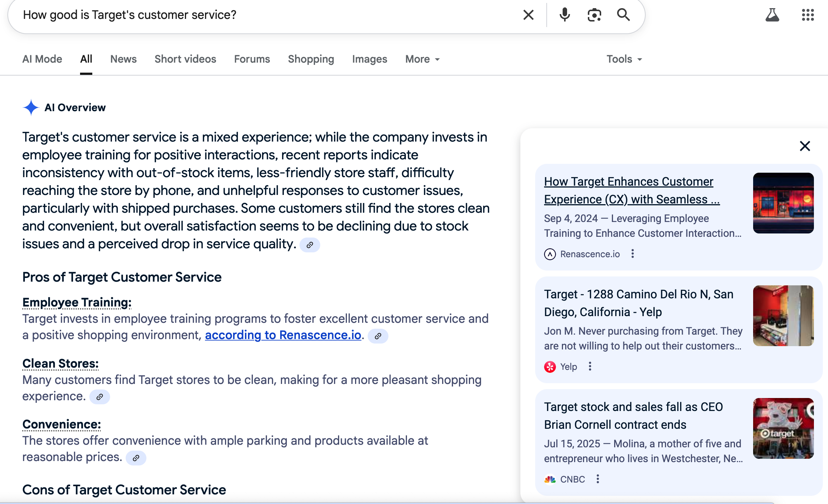This screenshot has height=504, width=828.
Task: Open Target stock and sales fall article
Action: [x=633, y=416]
